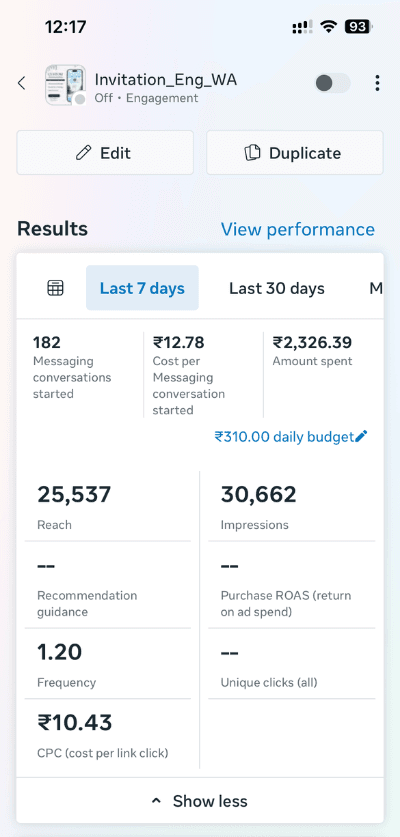The width and height of the screenshot is (400, 837).
Task: Tap the campaign ad thumbnail image
Action: click(65, 84)
